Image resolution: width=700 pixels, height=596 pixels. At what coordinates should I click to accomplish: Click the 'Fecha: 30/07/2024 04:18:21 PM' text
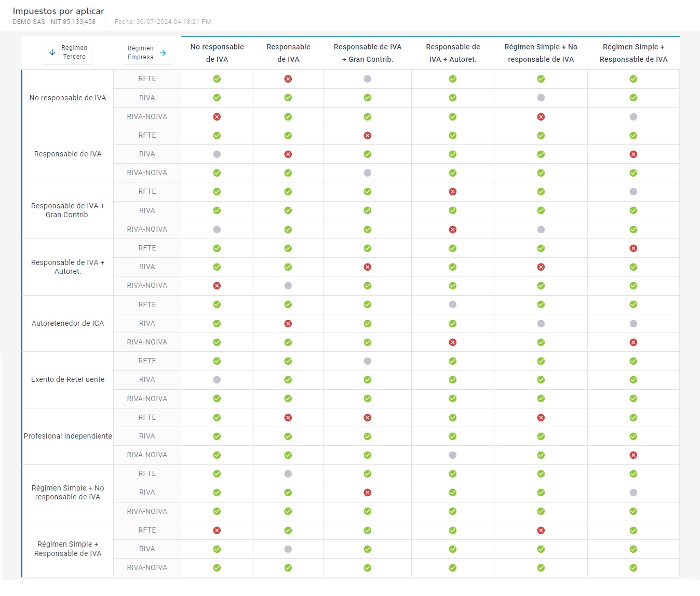(x=163, y=22)
